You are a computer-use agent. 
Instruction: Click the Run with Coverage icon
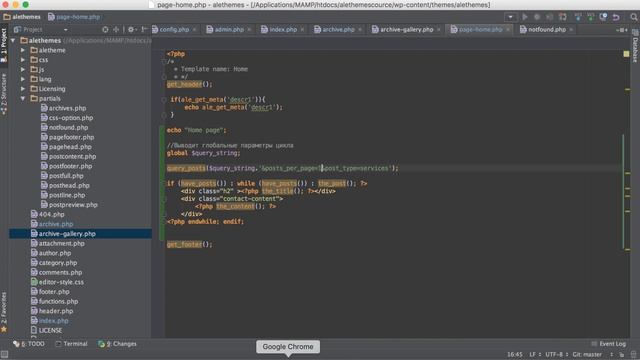click(550, 17)
